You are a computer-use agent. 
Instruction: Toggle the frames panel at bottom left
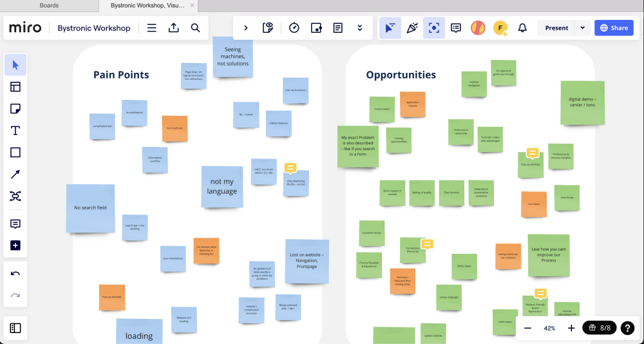point(16,328)
